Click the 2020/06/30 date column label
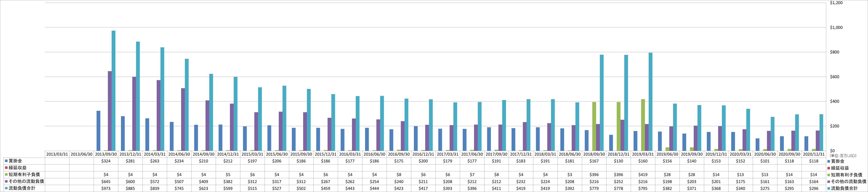The image size is (868, 192). (x=765, y=154)
